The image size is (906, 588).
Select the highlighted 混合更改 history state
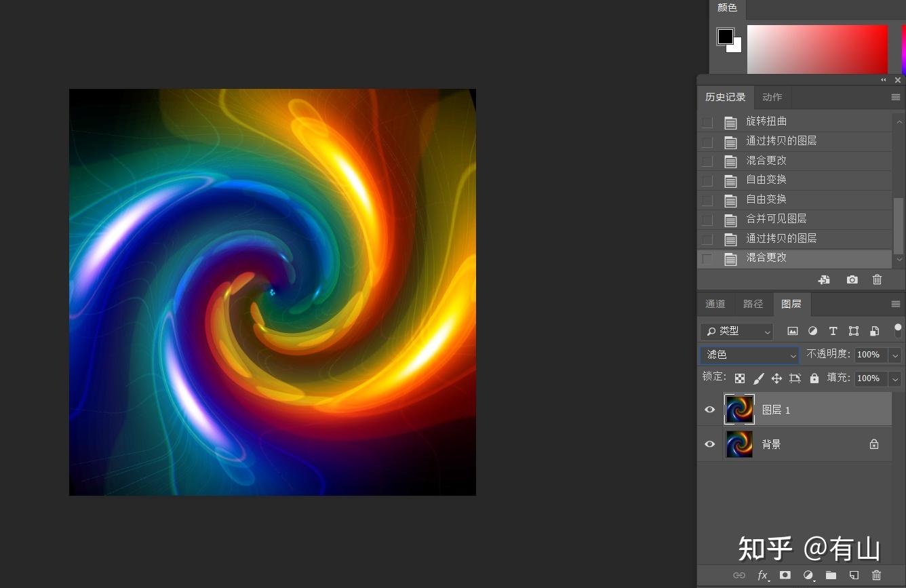(795, 258)
